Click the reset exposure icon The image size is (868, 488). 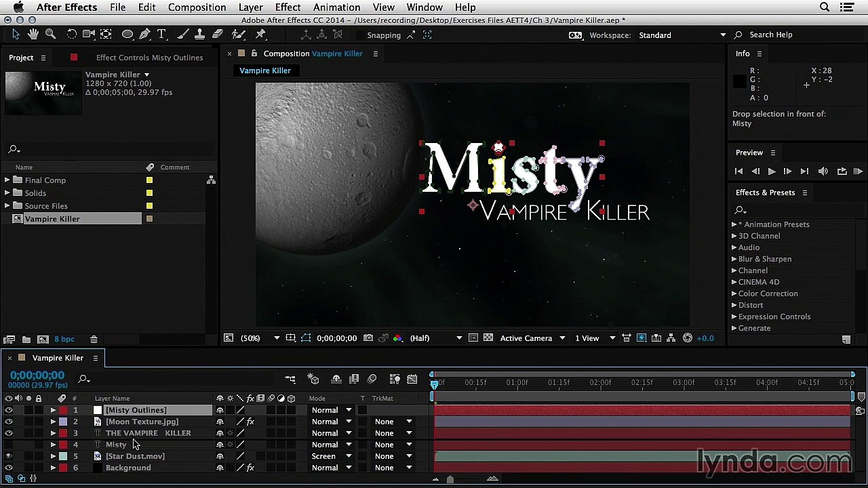click(x=688, y=338)
